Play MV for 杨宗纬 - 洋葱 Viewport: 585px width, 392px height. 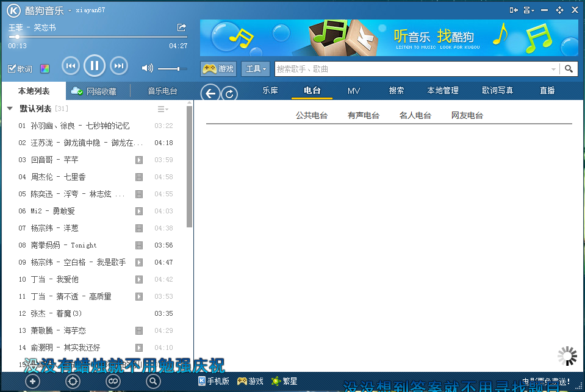click(139, 228)
